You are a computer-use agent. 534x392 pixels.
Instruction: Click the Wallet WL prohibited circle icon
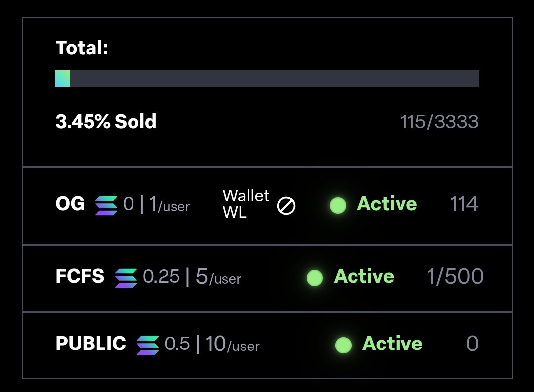click(x=286, y=205)
